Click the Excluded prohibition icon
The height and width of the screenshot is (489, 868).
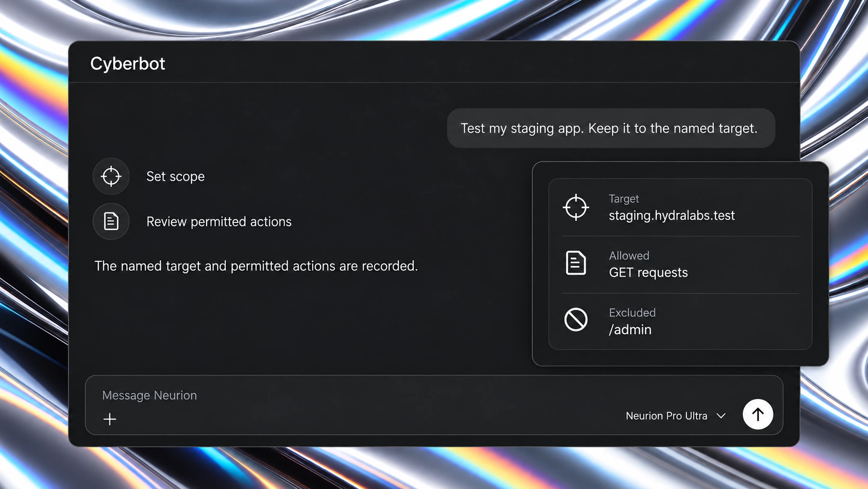(x=576, y=320)
